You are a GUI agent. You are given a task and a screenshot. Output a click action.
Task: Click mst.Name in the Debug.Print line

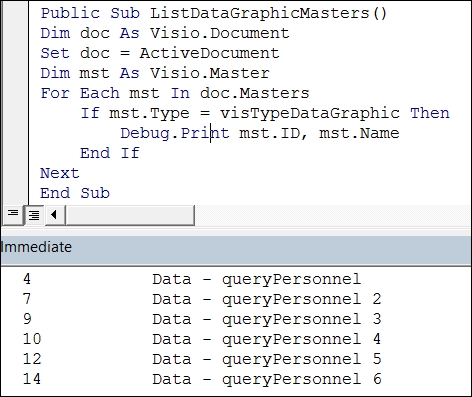(359, 133)
